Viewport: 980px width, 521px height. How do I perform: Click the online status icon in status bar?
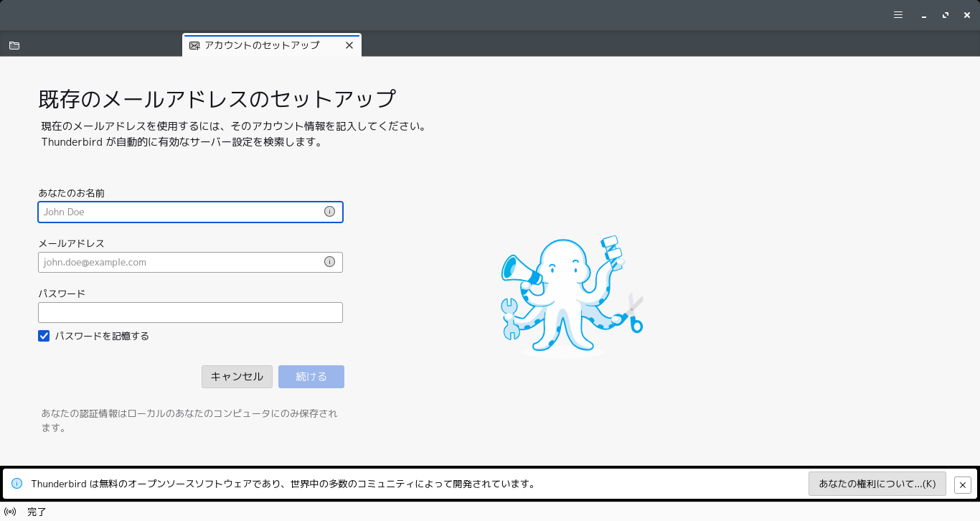pos(10,512)
